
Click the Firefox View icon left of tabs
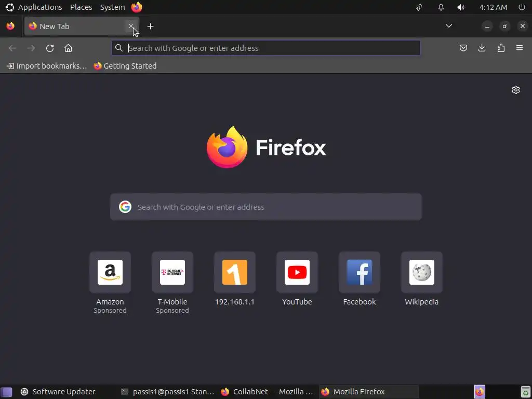coord(10,26)
